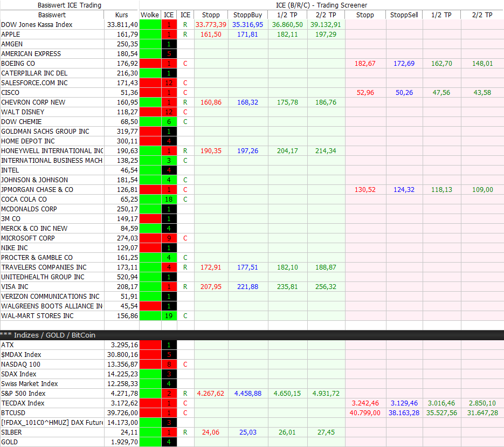Click Apple's Kurs value 161,79
This screenshot has width=504, height=447.
click(127, 35)
